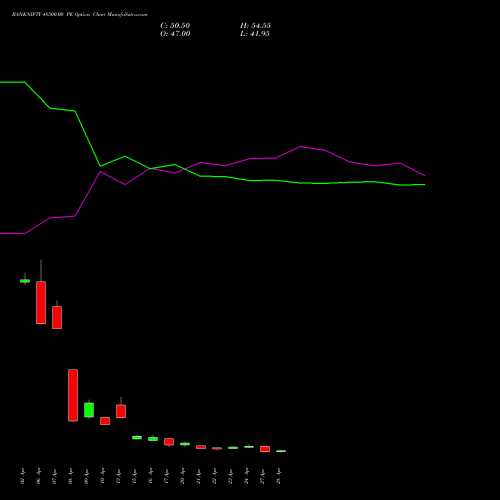Select the 21 Apr date label
This screenshot has width=500, height=500.
[x=199, y=476]
